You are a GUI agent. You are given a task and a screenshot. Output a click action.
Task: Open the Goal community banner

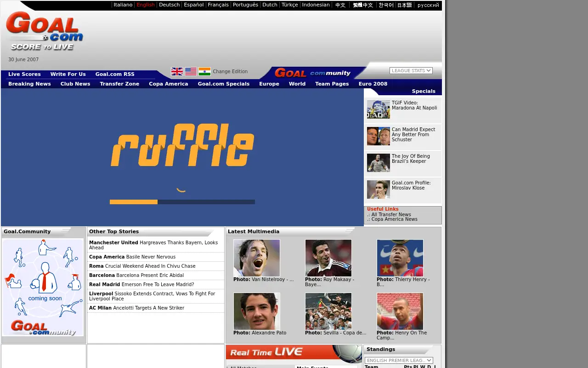tap(312, 73)
